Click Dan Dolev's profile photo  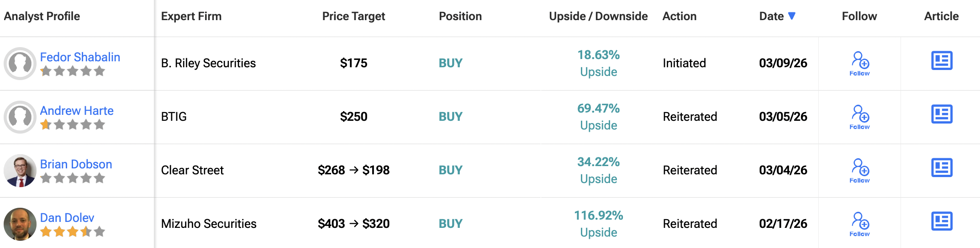(x=20, y=224)
